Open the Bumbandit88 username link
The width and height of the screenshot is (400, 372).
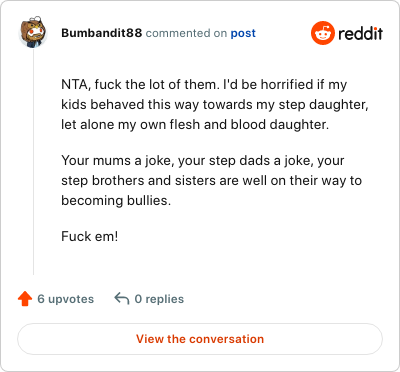pos(102,33)
